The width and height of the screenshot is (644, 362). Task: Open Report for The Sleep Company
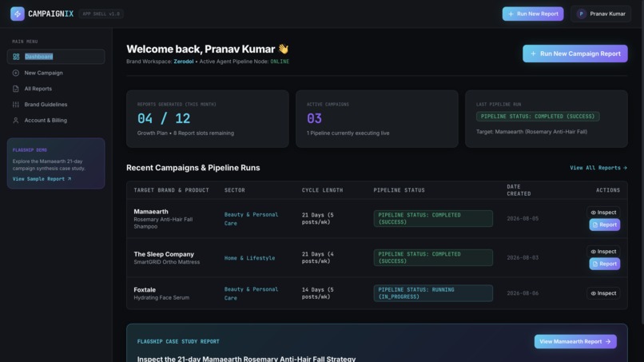[x=605, y=264]
